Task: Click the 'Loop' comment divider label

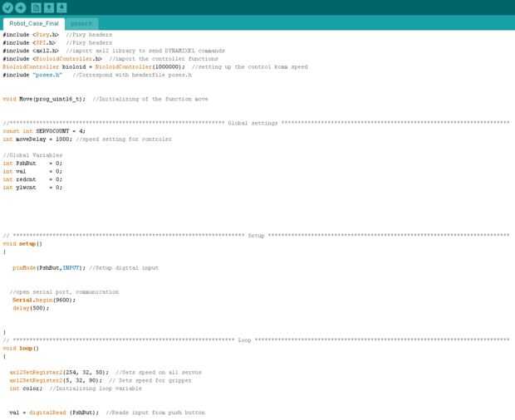Action: coord(244,340)
